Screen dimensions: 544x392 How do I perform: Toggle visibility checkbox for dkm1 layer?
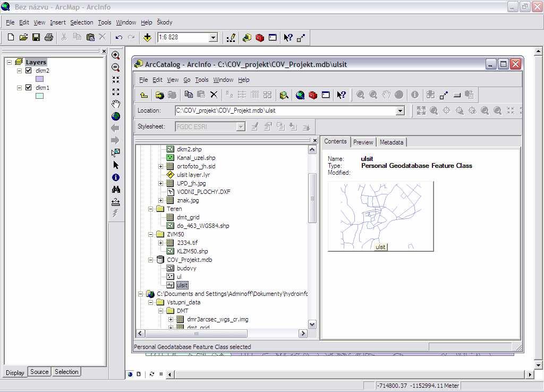(x=29, y=88)
